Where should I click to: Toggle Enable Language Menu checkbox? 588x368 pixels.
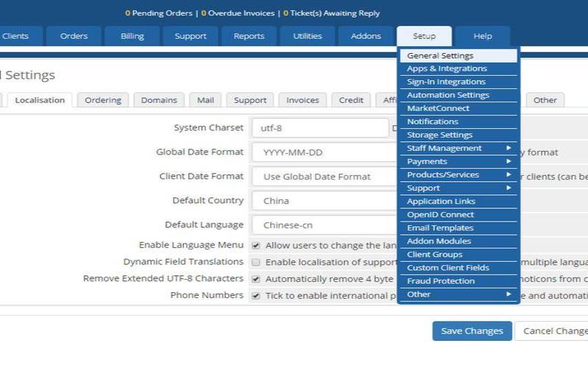(256, 245)
